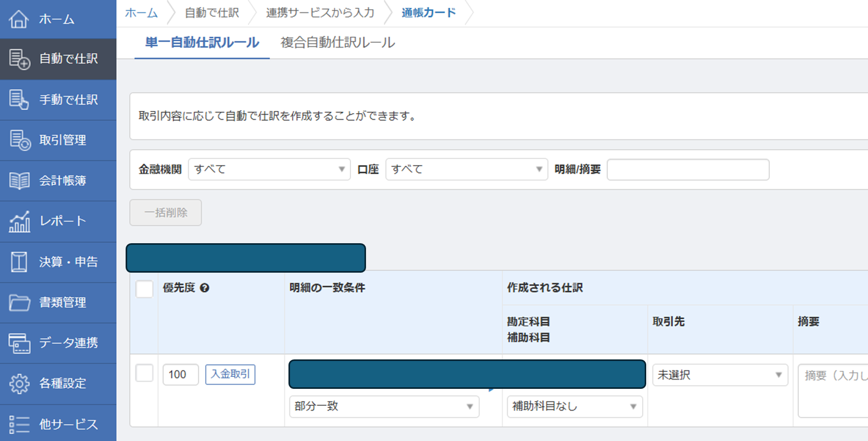Go to 連携サービスから入力 breadcrumb
868x441 pixels.
(x=320, y=13)
